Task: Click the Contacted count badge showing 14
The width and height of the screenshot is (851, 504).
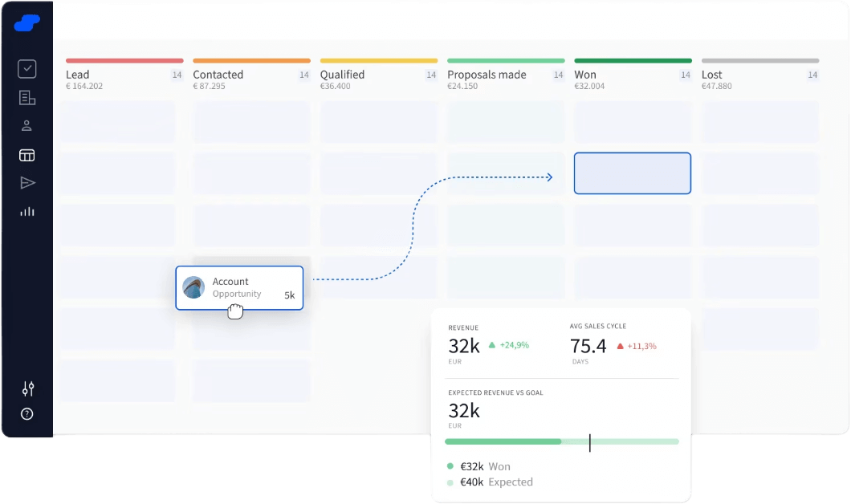Action: click(x=304, y=75)
